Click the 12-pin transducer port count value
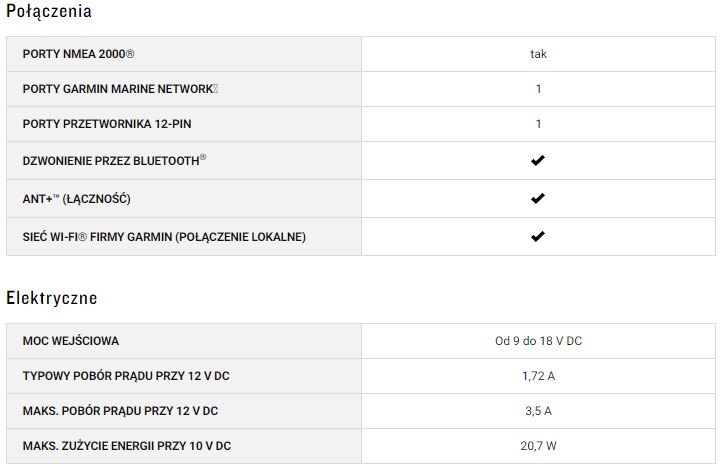The image size is (727, 473). [x=538, y=124]
